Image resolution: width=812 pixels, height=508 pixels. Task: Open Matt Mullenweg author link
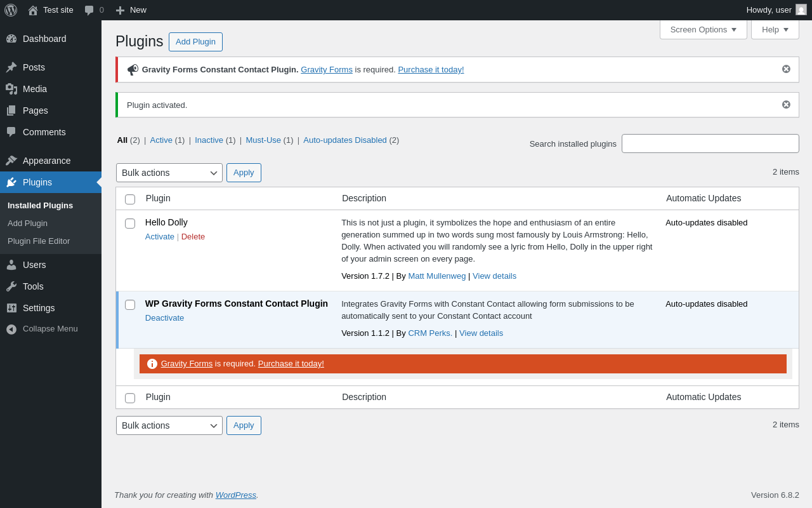(x=437, y=276)
